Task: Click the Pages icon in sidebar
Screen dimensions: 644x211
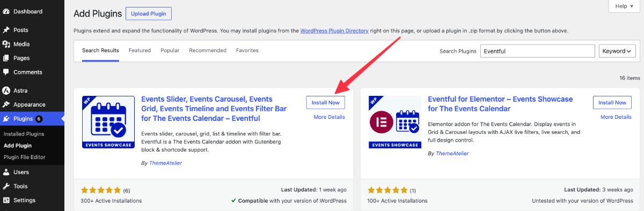Action: coord(6,58)
